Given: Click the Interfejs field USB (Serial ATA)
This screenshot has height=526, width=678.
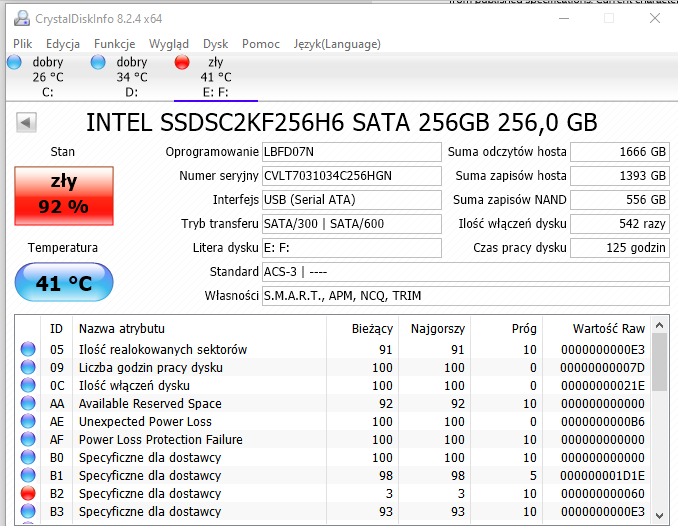Looking at the screenshot, I should tap(352, 200).
